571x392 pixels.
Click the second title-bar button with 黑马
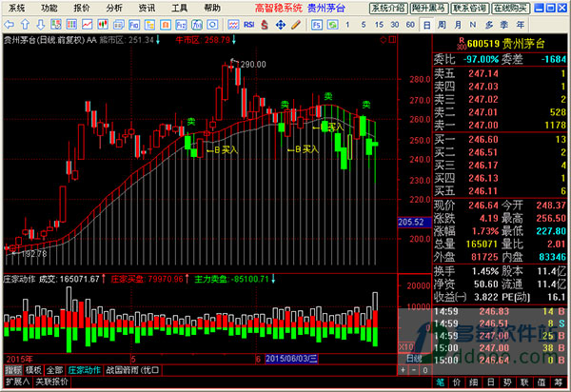coord(429,8)
